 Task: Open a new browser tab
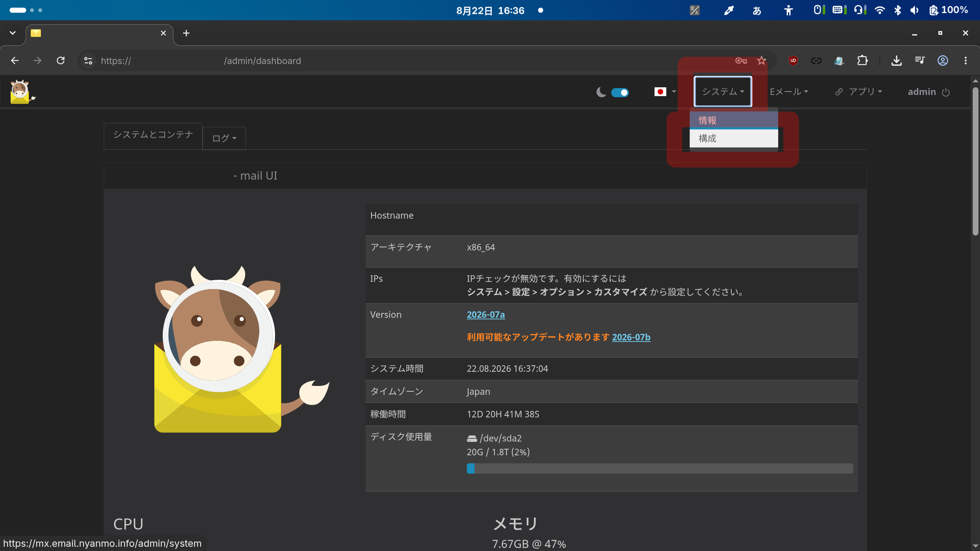click(x=186, y=33)
